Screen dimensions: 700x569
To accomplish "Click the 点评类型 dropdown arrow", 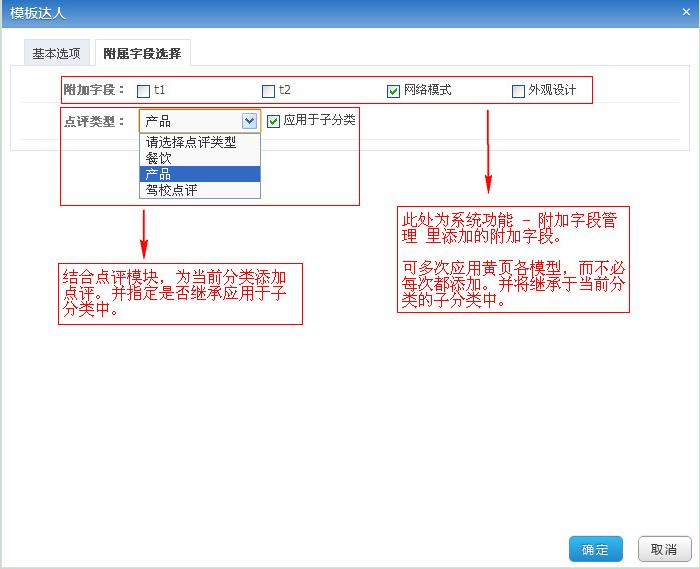I will pyautogui.click(x=249, y=121).
